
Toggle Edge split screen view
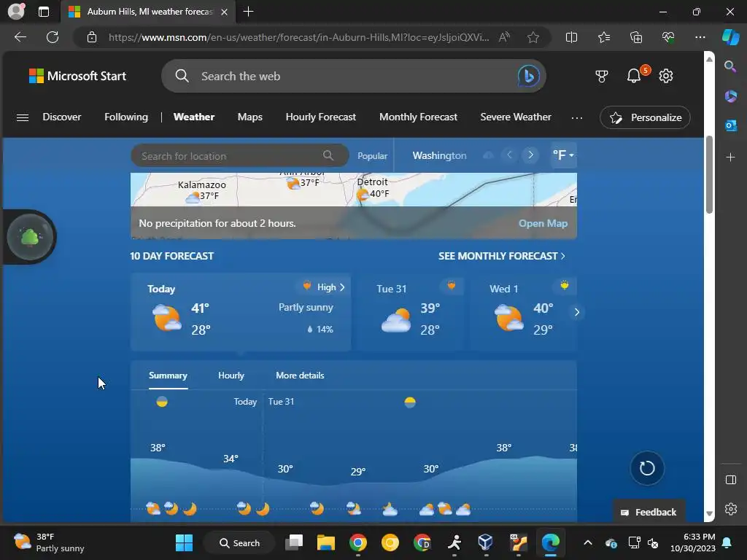click(571, 37)
